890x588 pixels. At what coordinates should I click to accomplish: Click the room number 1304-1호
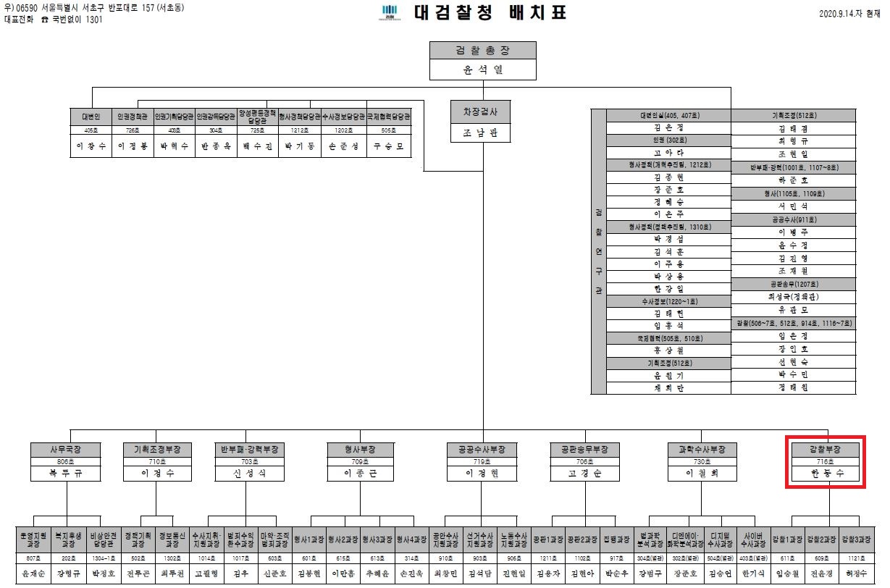tap(104, 558)
